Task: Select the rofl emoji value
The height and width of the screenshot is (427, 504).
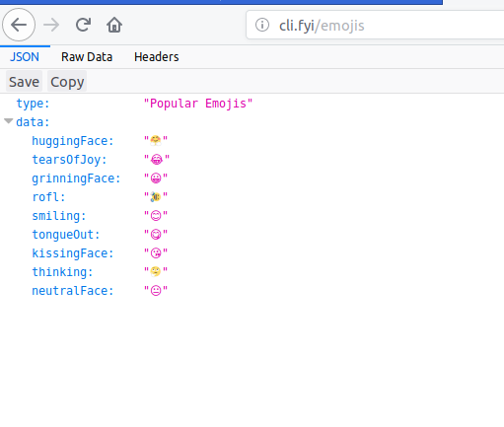Action: [156, 197]
